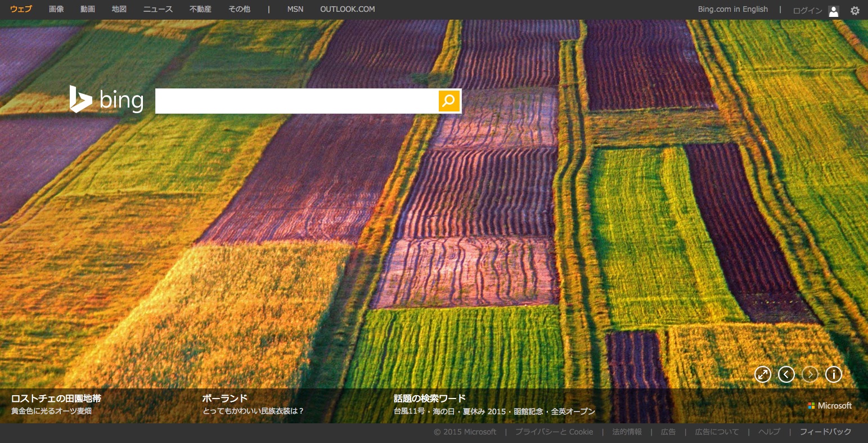
Task: Show the previous background image
Action: (x=786, y=374)
